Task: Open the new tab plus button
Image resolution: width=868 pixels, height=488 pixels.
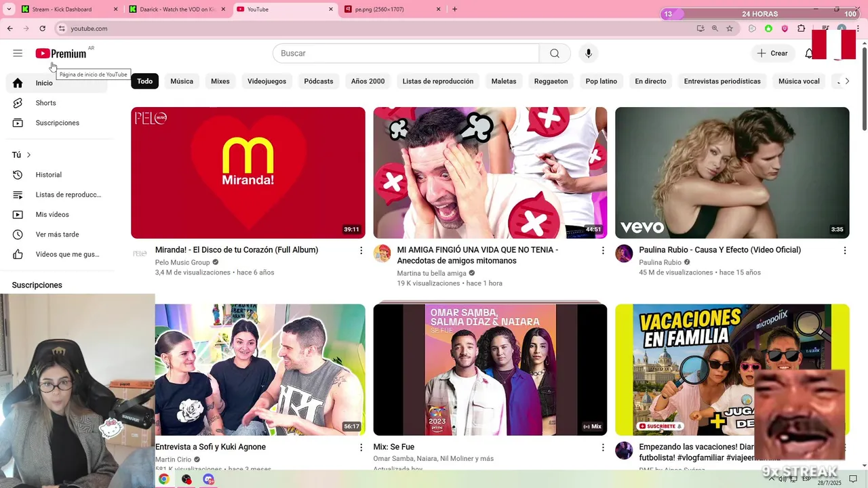Action: (x=454, y=9)
